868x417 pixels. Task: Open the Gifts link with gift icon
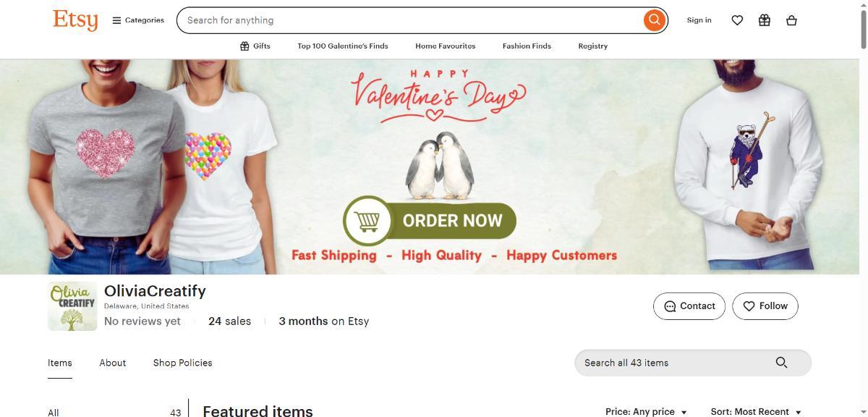tap(255, 46)
